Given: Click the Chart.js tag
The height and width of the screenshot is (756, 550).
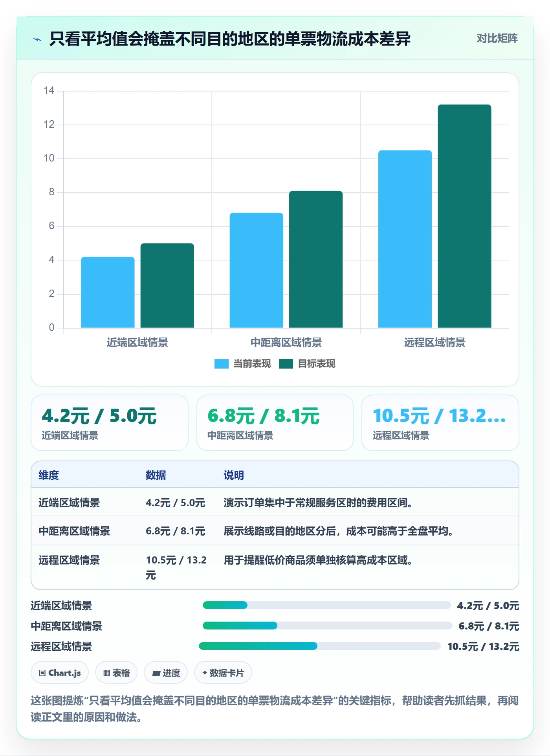Looking at the screenshot, I should pyautogui.click(x=60, y=673).
